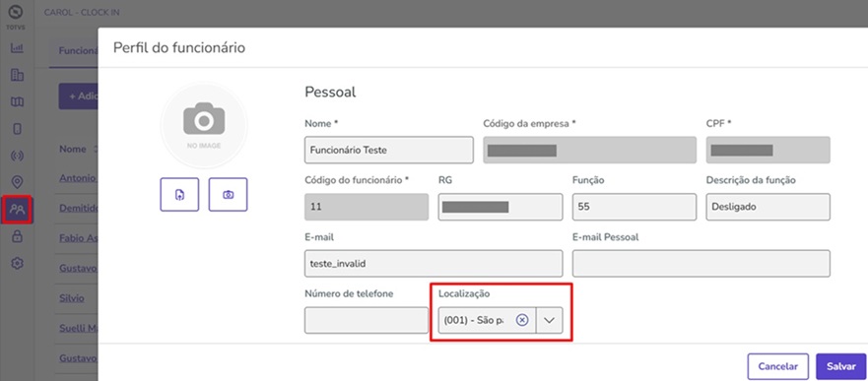Open the settings gear sidebar icon
Image resolution: width=868 pixels, height=381 pixels.
point(17,263)
